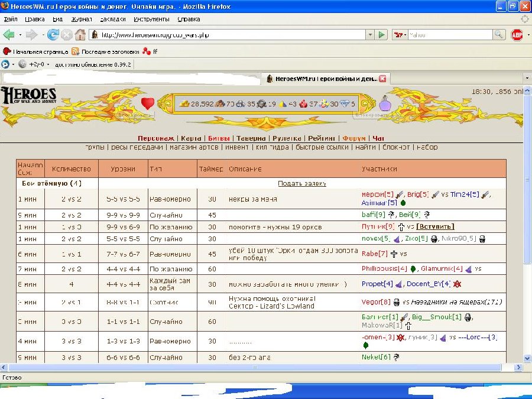Click in the Yahoo search input field
Screen dimensions: 532x399
coord(449,35)
